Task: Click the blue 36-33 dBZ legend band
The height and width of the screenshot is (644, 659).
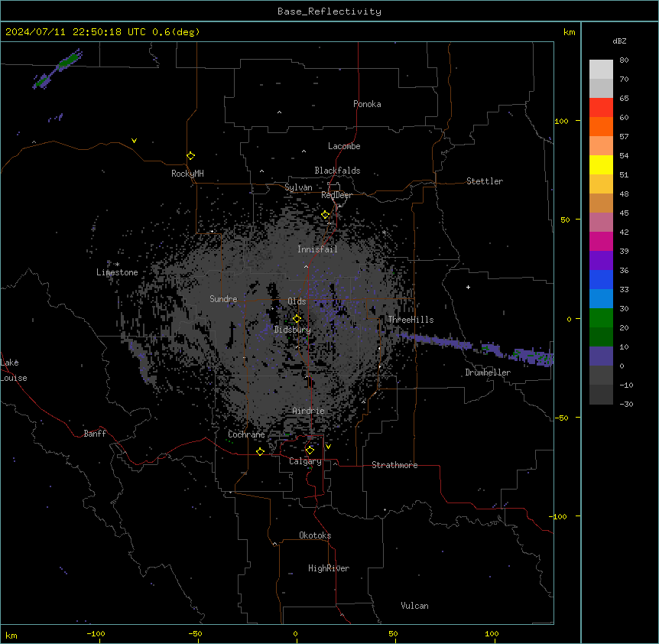Action: click(601, 279)
